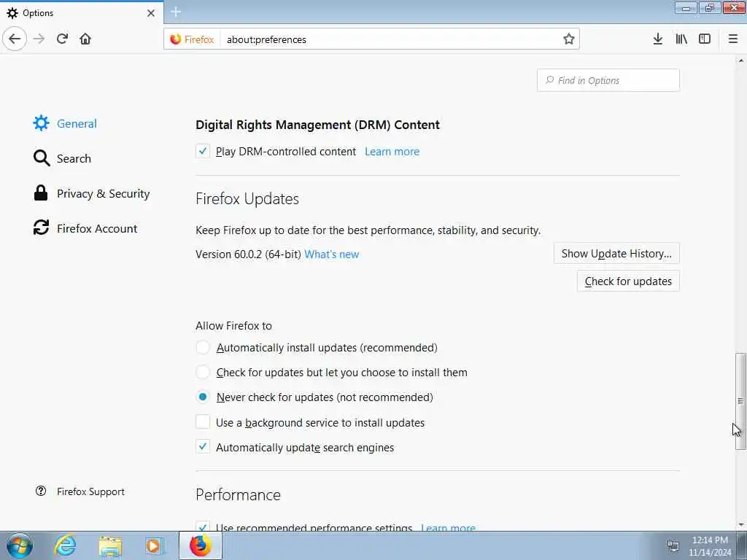Select Check for updates but let you choose
The width and height of the screenshot is (747, 560).
203,372
